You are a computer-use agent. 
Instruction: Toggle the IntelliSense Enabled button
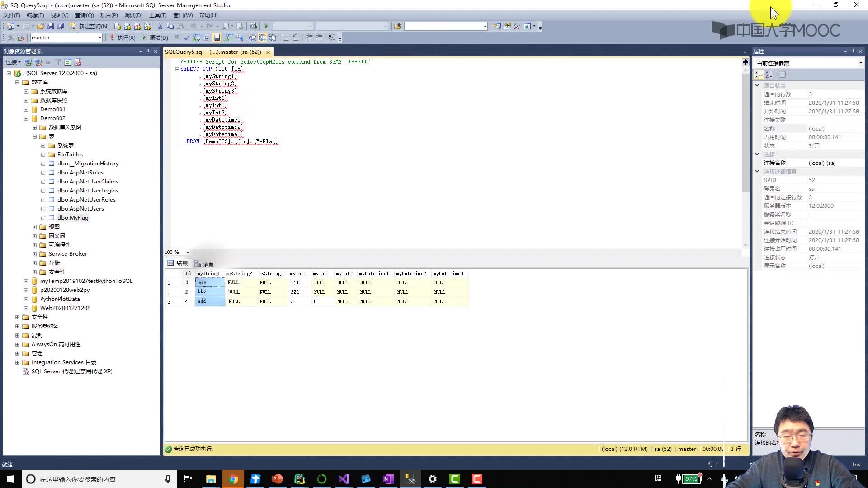tap(217, 38)
